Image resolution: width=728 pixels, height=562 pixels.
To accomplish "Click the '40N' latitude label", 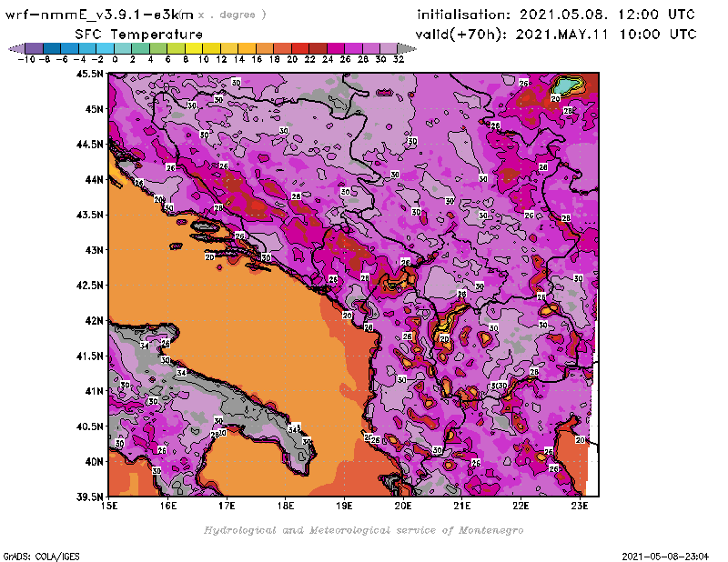I will (95, 462).
